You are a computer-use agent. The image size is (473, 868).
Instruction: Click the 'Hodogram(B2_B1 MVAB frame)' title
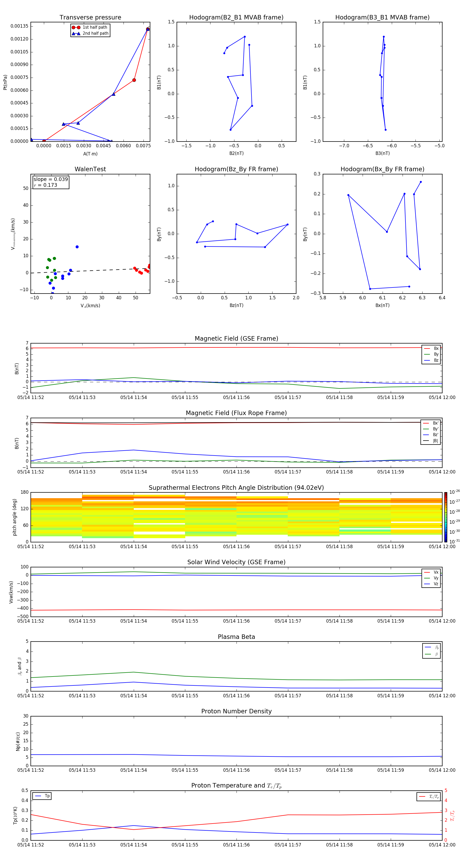[x=236, y=17]
